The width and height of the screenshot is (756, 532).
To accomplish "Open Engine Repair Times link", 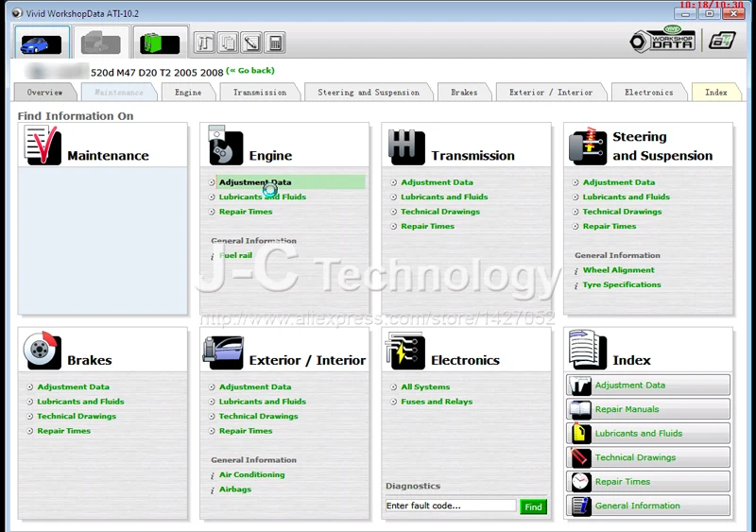I will pos(246,212).
